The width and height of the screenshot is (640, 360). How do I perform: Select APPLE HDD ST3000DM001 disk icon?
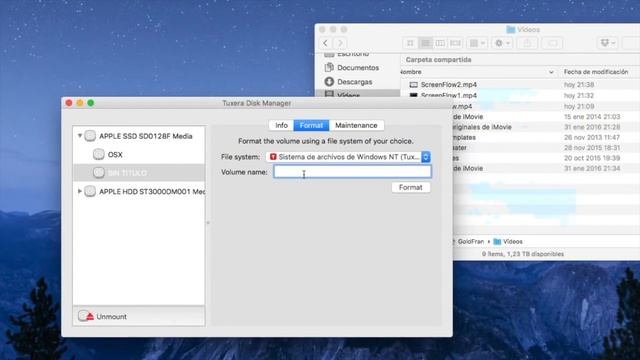click(x=90, y=191)
